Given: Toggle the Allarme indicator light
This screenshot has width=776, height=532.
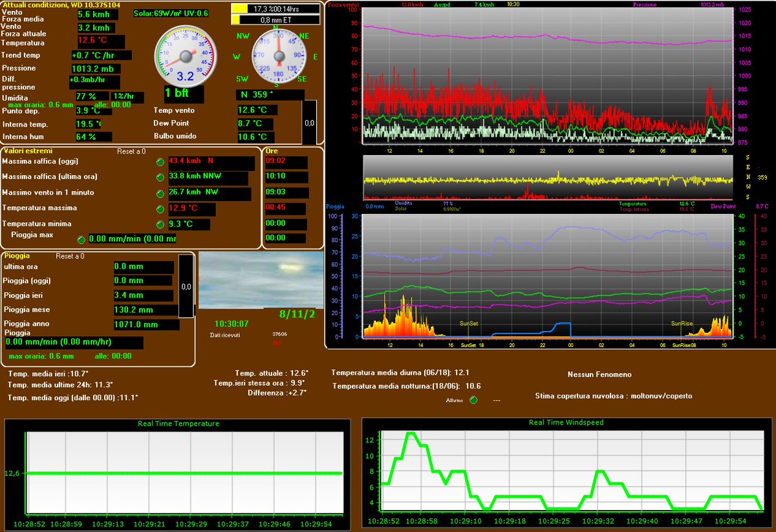Looking at the screenshot, I should tap(473, 400).
